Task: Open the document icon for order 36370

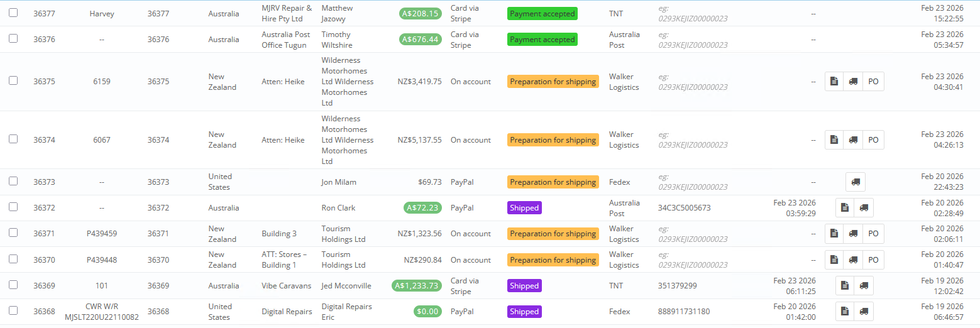Action: [x=834, y=260]
